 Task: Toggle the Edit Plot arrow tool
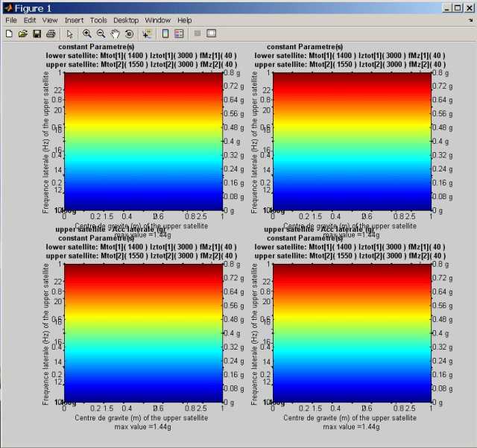click(69, 34)
